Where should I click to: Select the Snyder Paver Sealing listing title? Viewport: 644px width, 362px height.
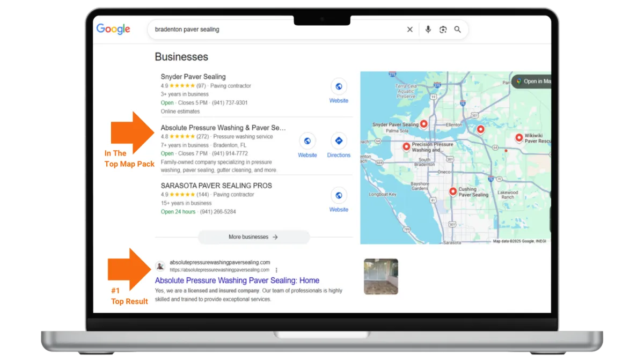coord(193,77)
